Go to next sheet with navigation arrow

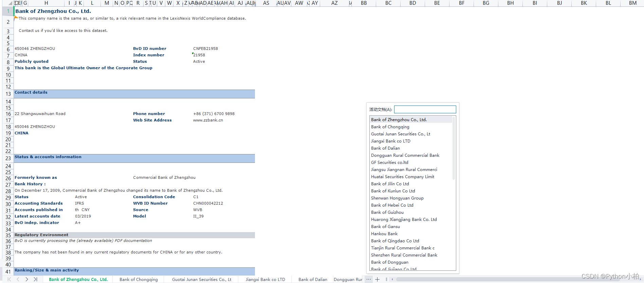click(26, 279)
